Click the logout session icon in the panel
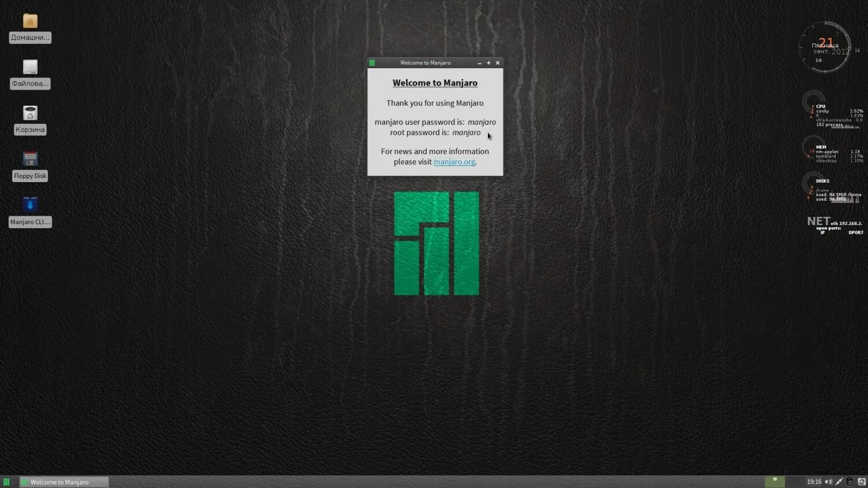The width and height of the screenshot is (868, 488). 861,482
